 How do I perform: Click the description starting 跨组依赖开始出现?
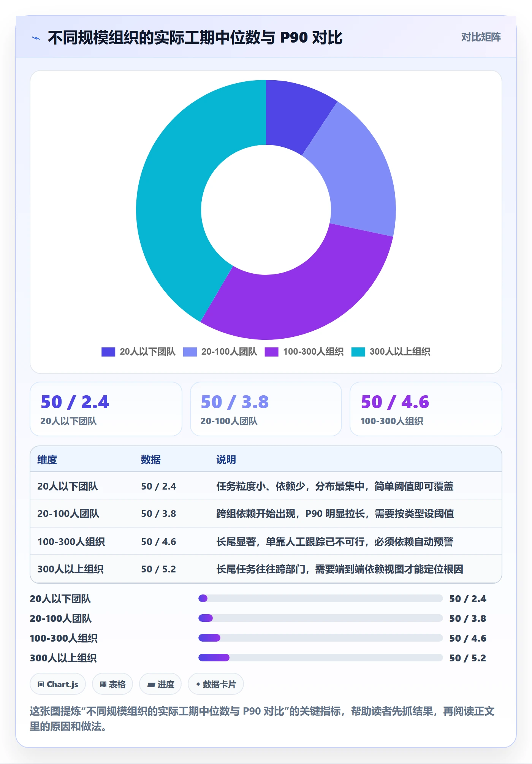(x=335, y=514)
